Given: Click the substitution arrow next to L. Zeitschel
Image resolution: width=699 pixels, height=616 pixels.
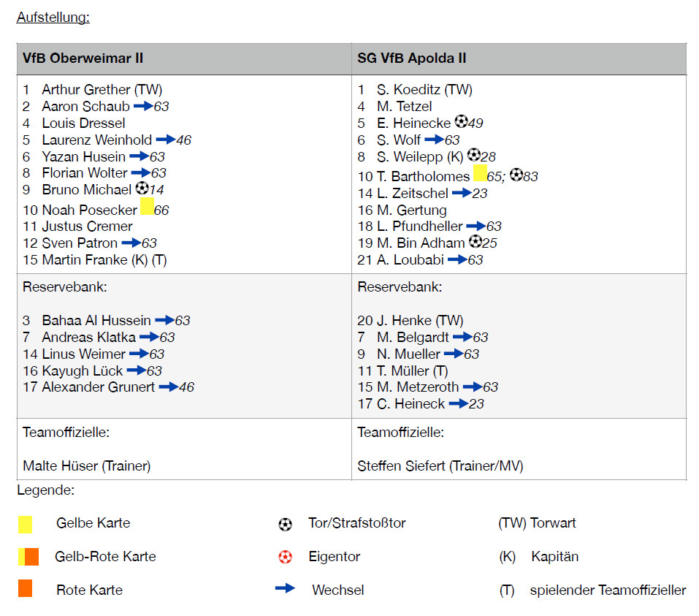Looking at the screenshot, I should click(461, 193).
